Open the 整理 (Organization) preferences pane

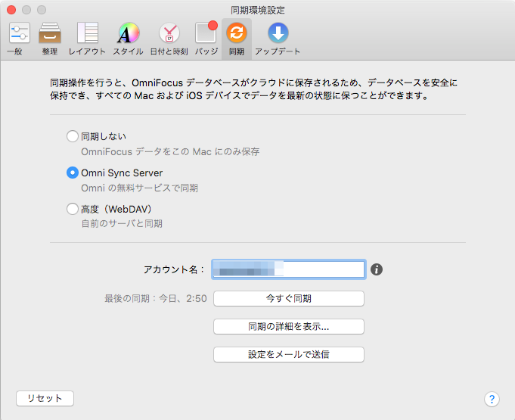50,39
